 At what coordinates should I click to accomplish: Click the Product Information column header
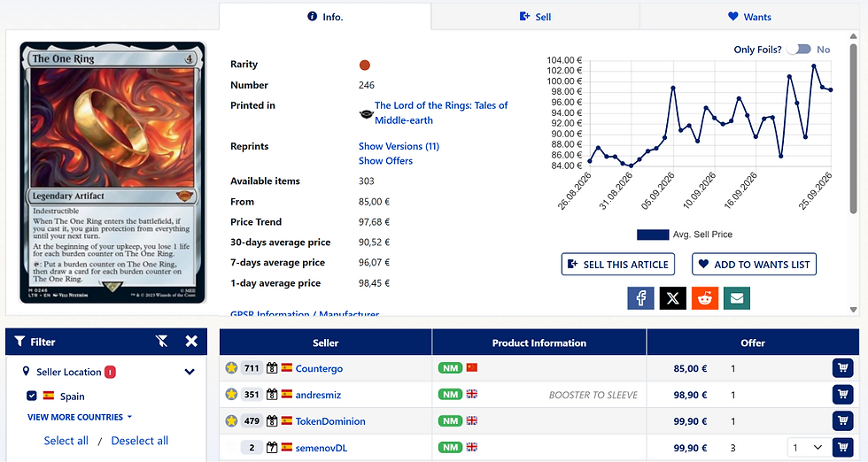coord(539,343)
